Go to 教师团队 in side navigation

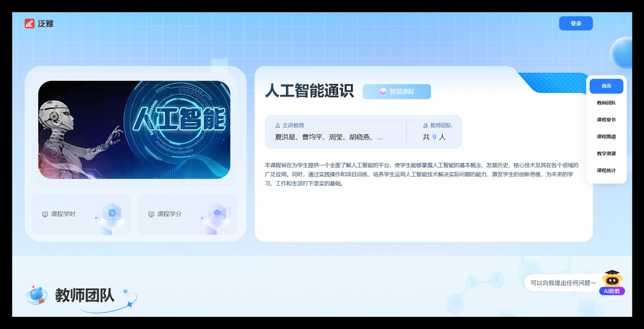[x=606, y=103]
